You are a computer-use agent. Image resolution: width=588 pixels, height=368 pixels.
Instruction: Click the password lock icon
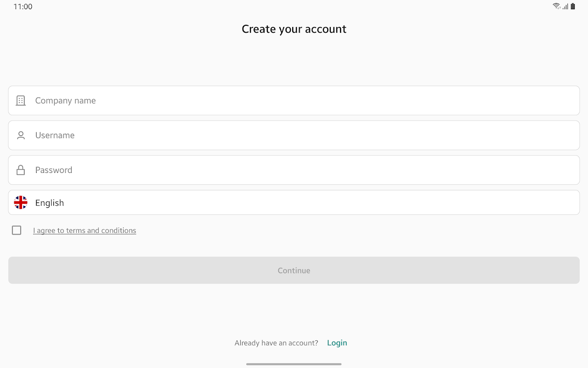21,170
